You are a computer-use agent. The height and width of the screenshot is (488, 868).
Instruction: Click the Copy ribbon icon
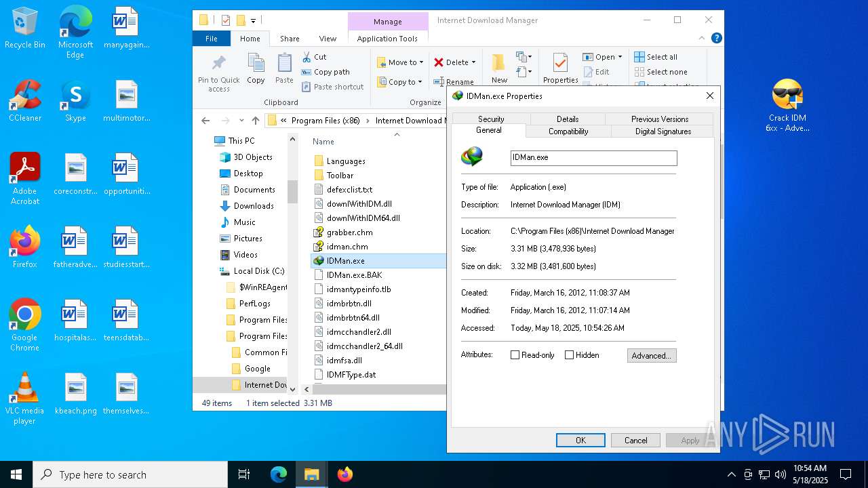[256, 69]
